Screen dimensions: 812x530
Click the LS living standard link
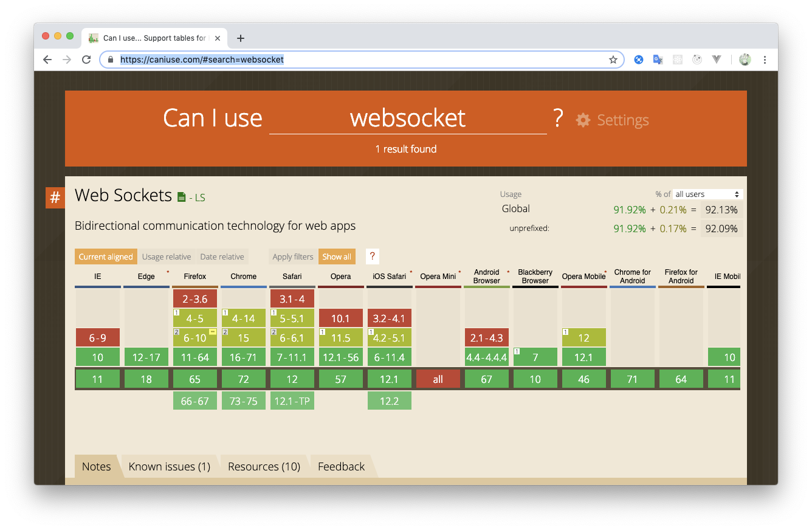tap(199, 197)
